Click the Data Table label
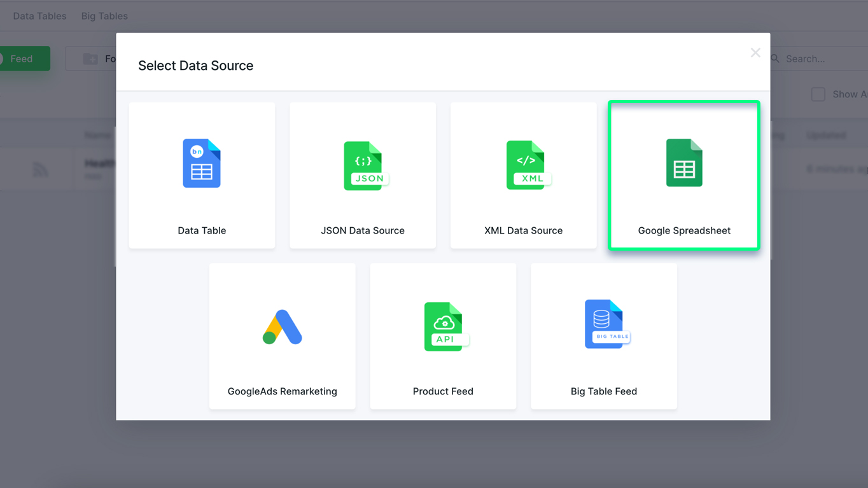Viewport: 868px width, 488px height. point(202,230)
